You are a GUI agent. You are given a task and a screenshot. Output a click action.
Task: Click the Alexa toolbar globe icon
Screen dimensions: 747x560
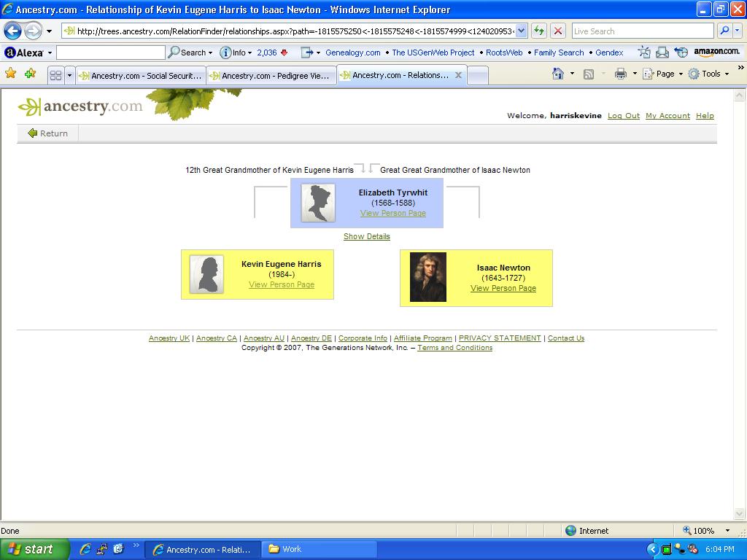click(681, 52)
